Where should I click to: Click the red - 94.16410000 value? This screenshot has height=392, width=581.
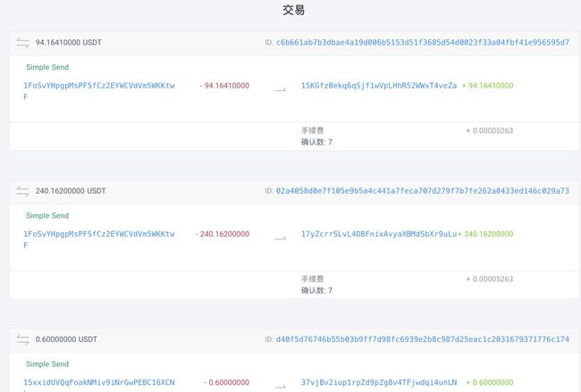pyautogui.click(x=224, y=86)
